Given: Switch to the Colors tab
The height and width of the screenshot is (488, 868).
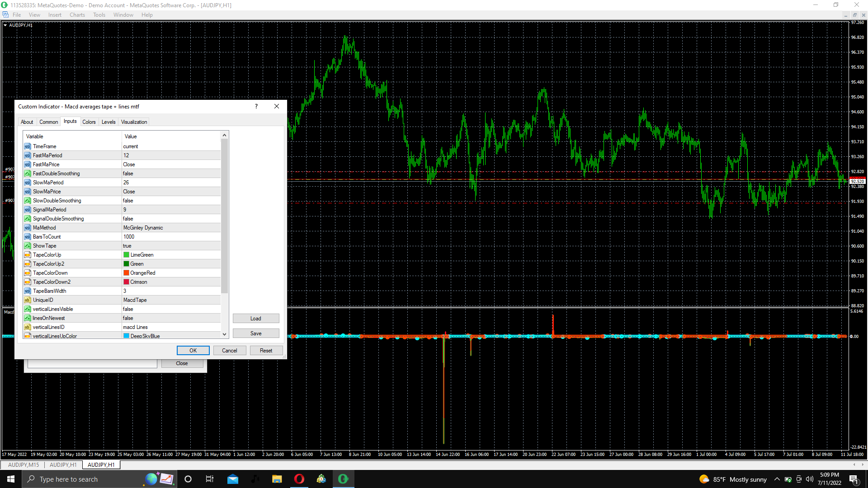Looking at the screenshot, I should tap(89, 122).
